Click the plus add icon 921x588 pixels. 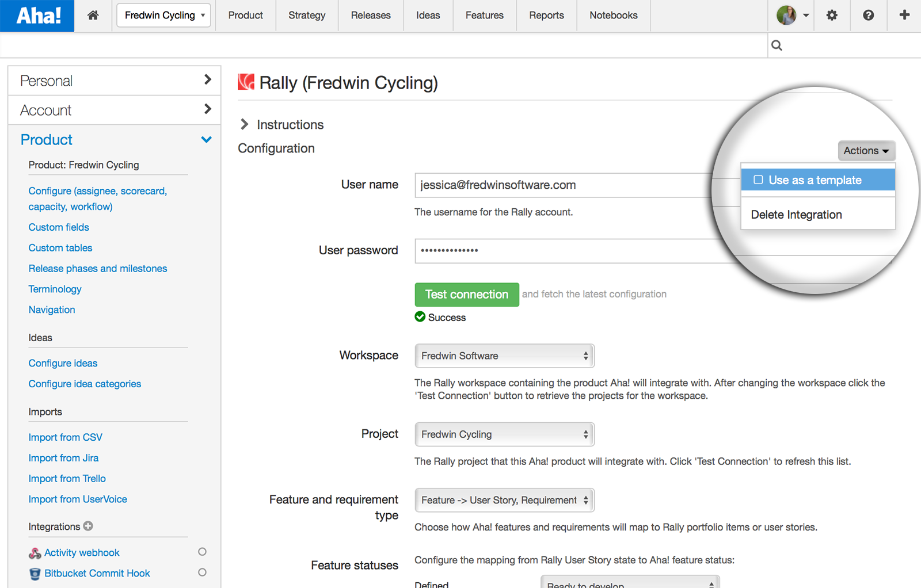pyautogui.click(x=904, y=15)
